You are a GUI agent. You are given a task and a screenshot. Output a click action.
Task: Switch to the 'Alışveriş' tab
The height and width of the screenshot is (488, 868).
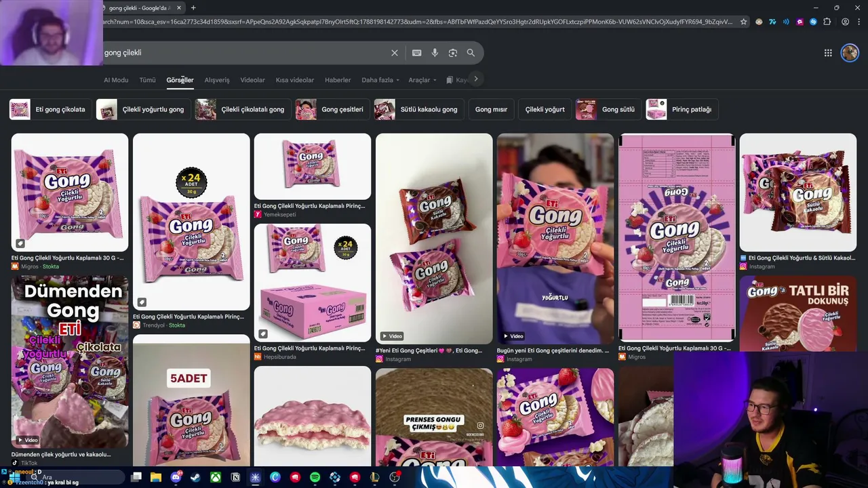(x=217, y=80)
